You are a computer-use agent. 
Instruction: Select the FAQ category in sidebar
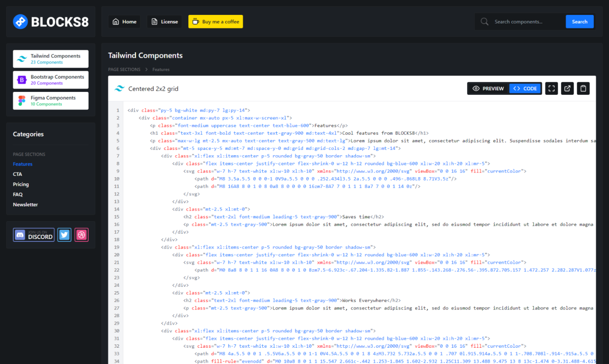(18, 194)
